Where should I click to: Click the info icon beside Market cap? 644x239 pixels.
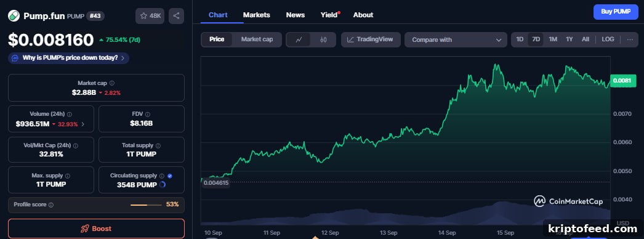pos(112,83)
